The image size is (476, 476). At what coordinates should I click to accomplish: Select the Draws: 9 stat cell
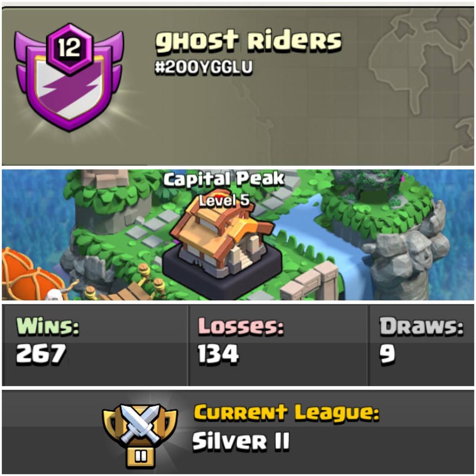coord(421,345)
